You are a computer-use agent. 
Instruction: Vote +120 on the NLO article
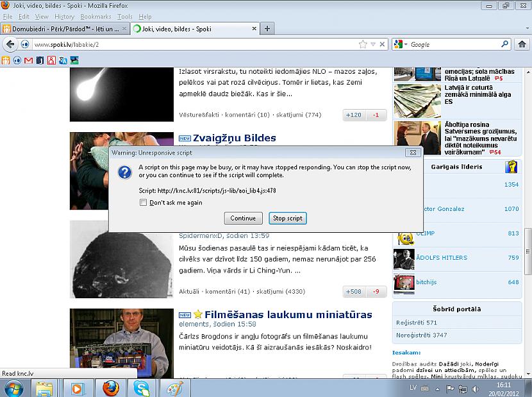tap(354, 115)
